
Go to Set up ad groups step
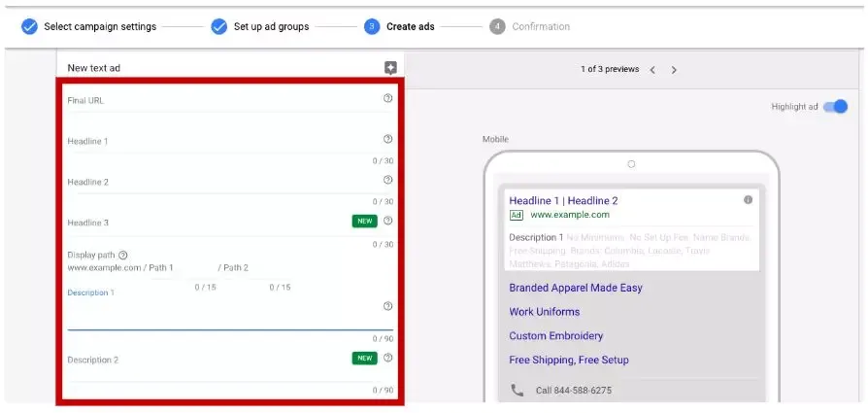point(271,26)
